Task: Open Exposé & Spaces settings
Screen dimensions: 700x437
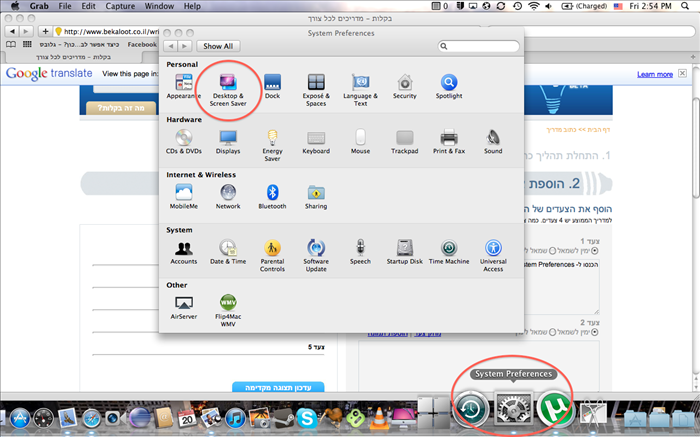Action: coord(316,87)
